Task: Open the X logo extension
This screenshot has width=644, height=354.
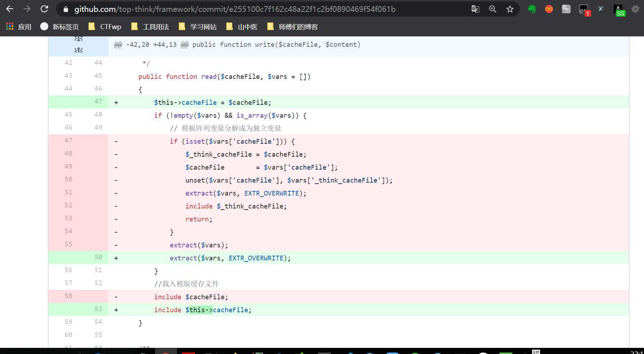Action: (600, 9)
